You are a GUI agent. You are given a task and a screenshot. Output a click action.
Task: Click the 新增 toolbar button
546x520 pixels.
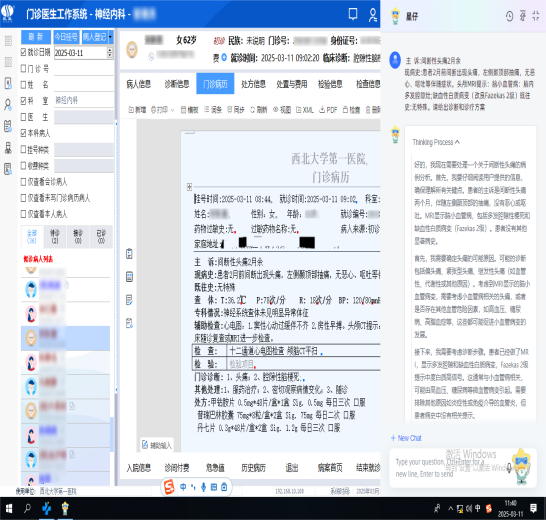coord(137,110)
